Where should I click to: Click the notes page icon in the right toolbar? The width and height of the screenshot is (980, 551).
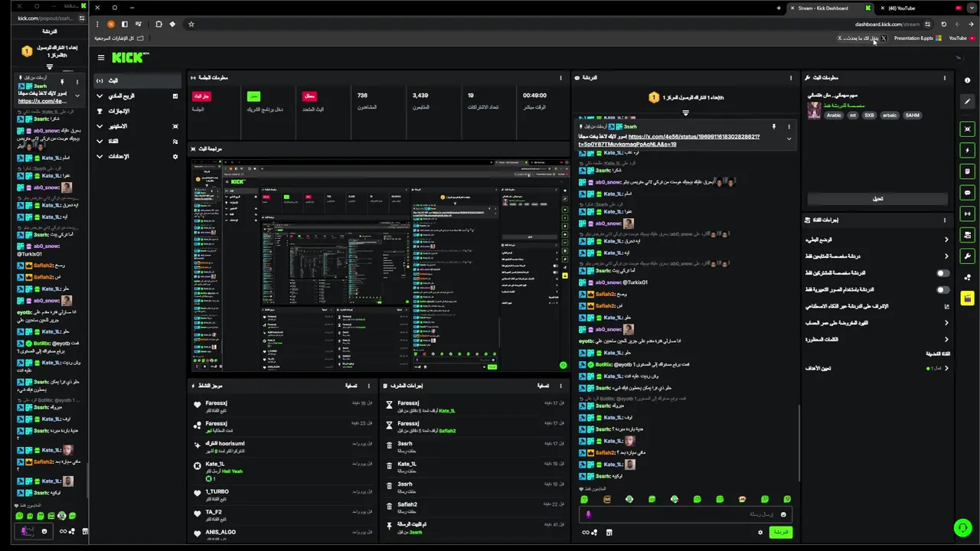(x=968, y=171)
